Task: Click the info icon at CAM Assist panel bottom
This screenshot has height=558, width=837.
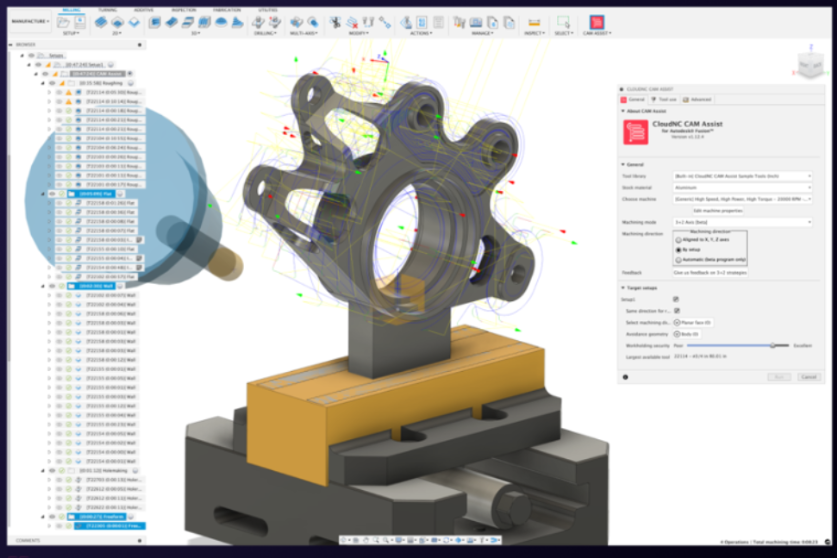Action: click(626, 377)
